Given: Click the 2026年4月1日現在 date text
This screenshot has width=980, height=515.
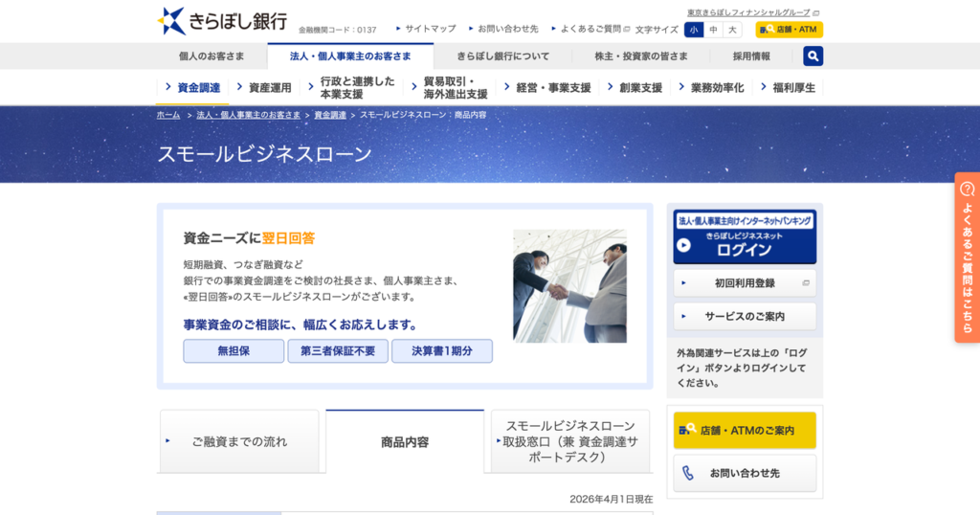Looking at the screenshot, I should point(612,499).
